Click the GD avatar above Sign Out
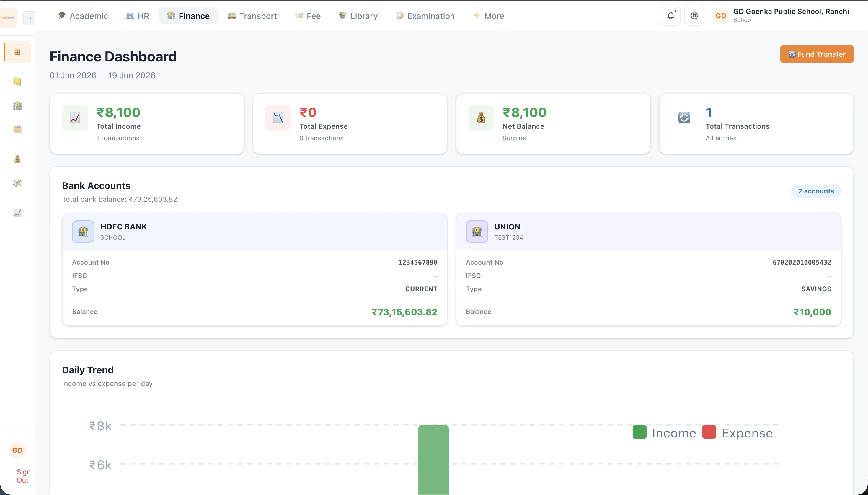The width and height of the screenshot is (868, 495). (17, 450)
